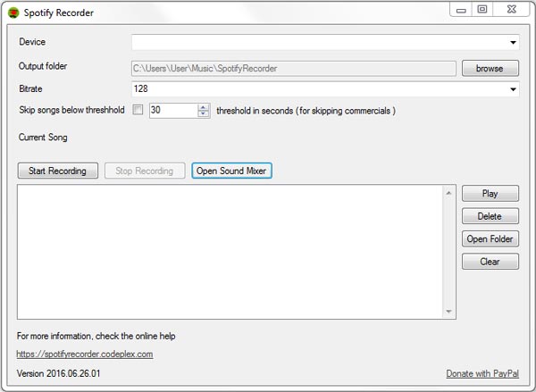Close the Spotify Recorder window
Image resolution: width=536 pixels, height=392 pixels.
click(x=511, y=10)
